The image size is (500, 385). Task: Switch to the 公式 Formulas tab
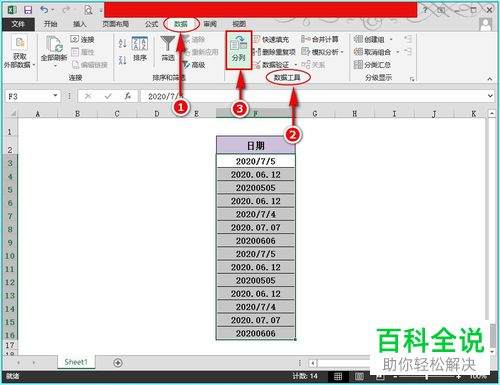(x=151, y=24)
